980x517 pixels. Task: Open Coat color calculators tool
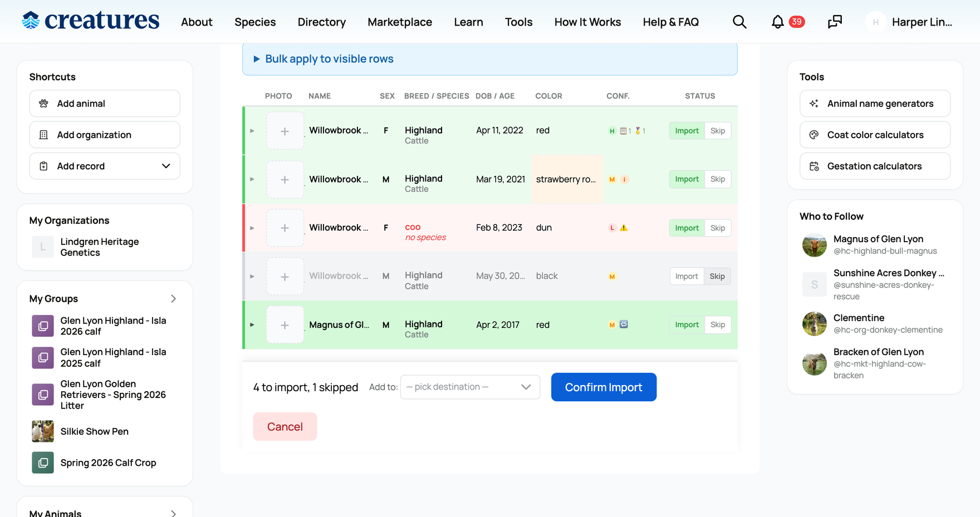(875, 135)
